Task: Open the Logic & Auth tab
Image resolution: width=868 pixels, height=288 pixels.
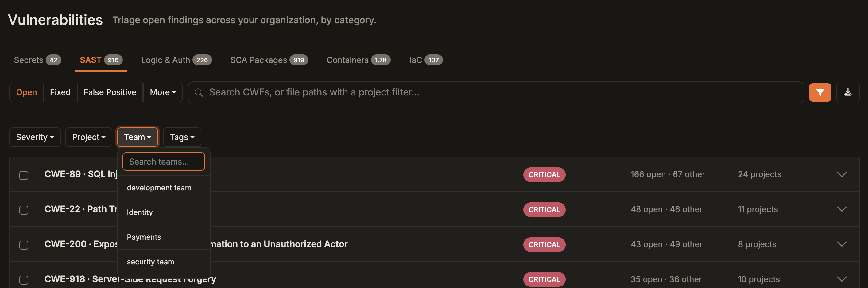Action: click(176, 60)
